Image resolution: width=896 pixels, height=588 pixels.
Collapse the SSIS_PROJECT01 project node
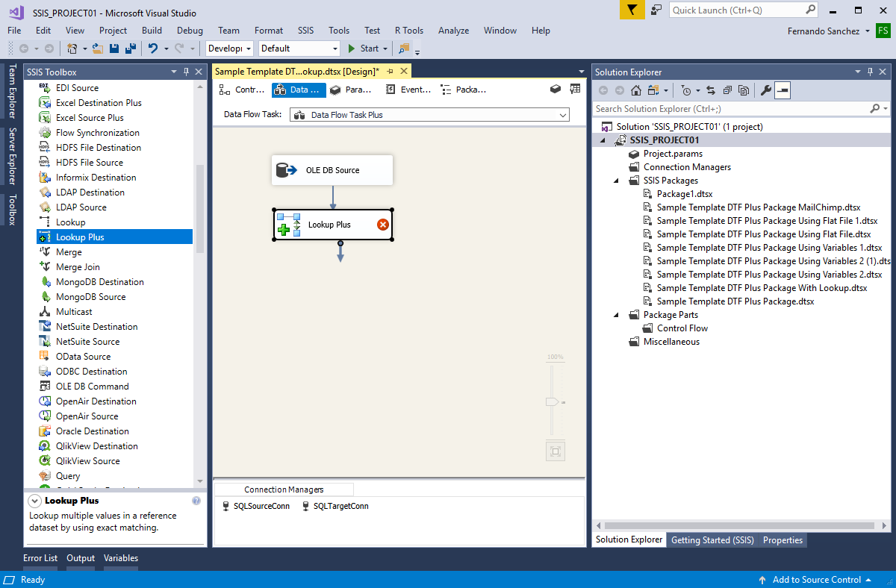[x=603, y=140]
